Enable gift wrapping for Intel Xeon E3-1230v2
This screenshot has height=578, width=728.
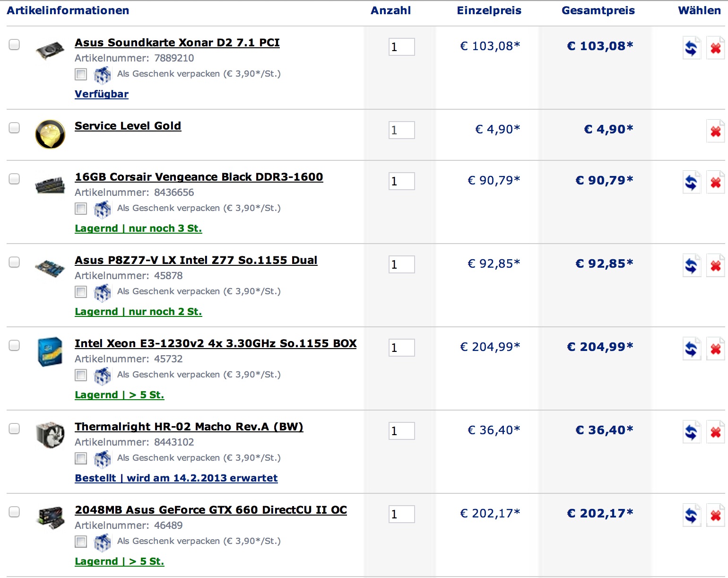pos(81,375)
